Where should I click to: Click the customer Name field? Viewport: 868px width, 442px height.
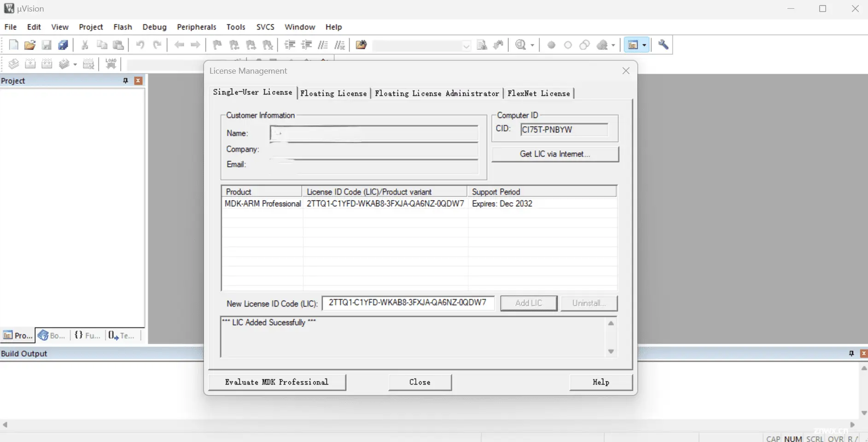(374, 134)
